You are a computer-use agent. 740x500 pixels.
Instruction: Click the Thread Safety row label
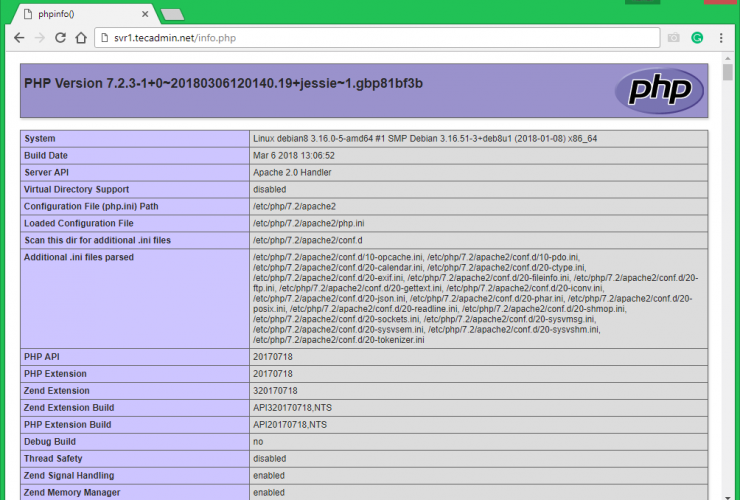56,459
